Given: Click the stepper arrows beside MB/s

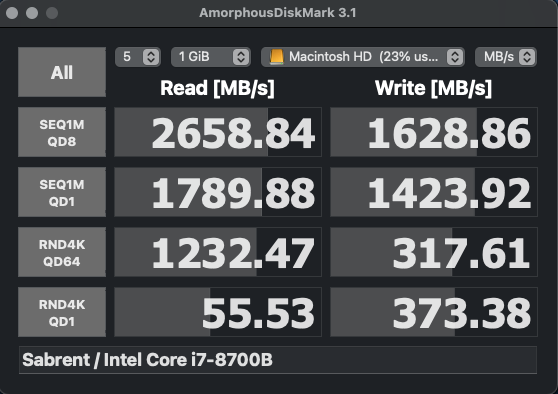Looking at the screenshot, I should 527,57.
